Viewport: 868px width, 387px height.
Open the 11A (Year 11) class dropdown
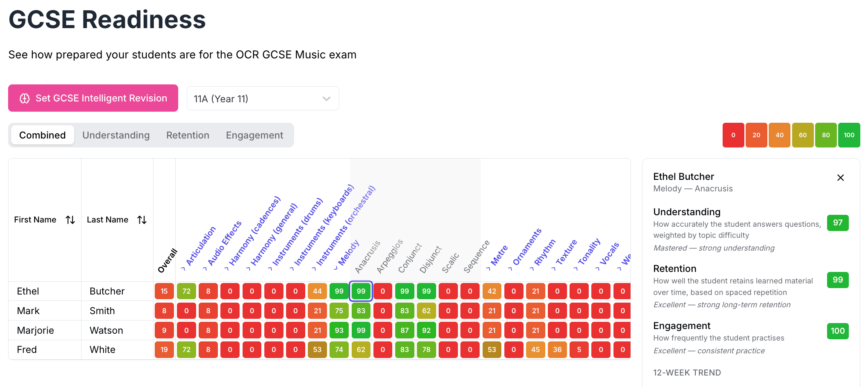pyautogui.click(x=263, y=98)
